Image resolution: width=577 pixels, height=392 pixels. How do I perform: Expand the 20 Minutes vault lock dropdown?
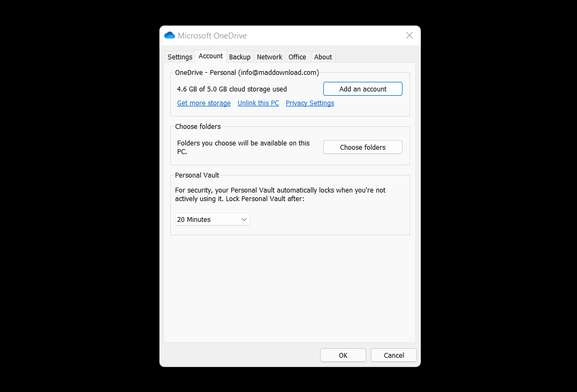coord(212,220)
